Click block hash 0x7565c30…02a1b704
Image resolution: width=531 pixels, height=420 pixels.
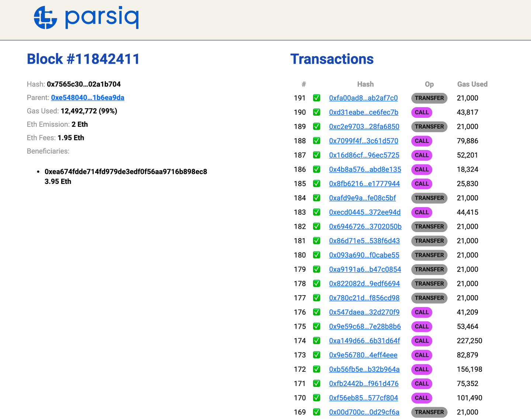click(84, 84)
